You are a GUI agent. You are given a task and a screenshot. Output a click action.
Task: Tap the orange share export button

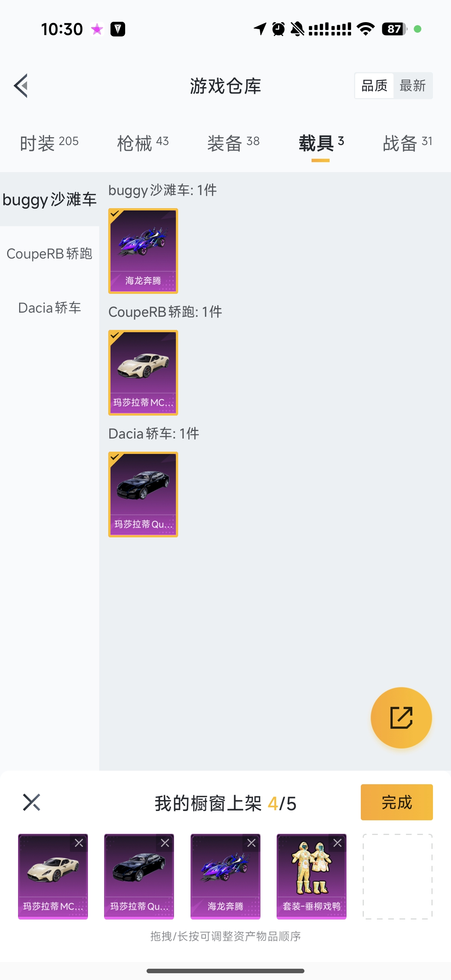(x=401, y=717)
